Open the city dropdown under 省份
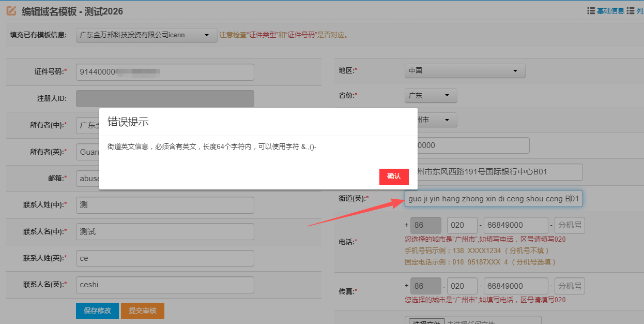Image resolution: width=644 pixels, height=324 pixels. (437, 120)
